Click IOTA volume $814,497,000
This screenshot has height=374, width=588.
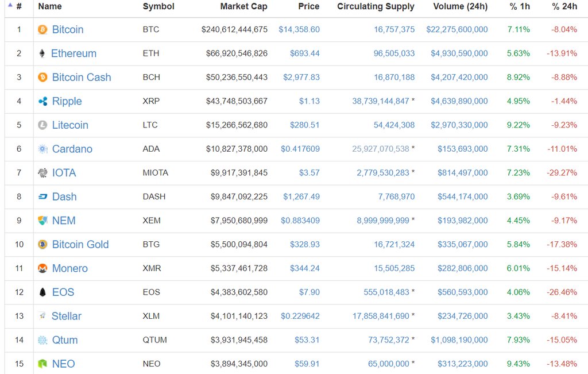click(x=463, y=172)
